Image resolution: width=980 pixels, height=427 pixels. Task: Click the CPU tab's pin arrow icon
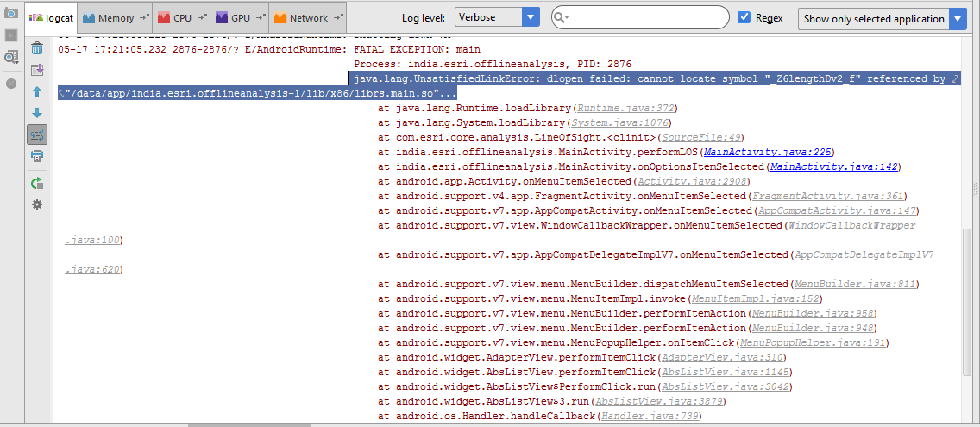click(203, 18)
